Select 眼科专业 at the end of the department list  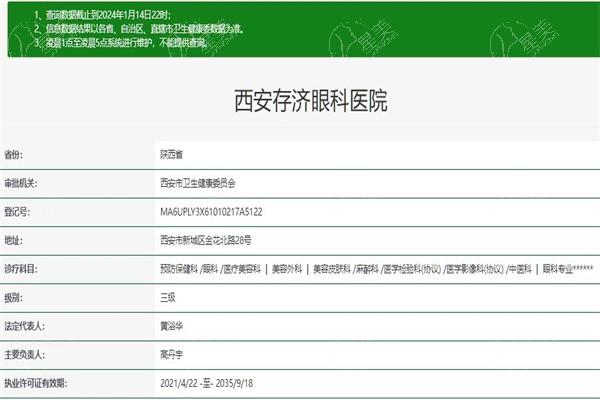click(x=558, y=269)
